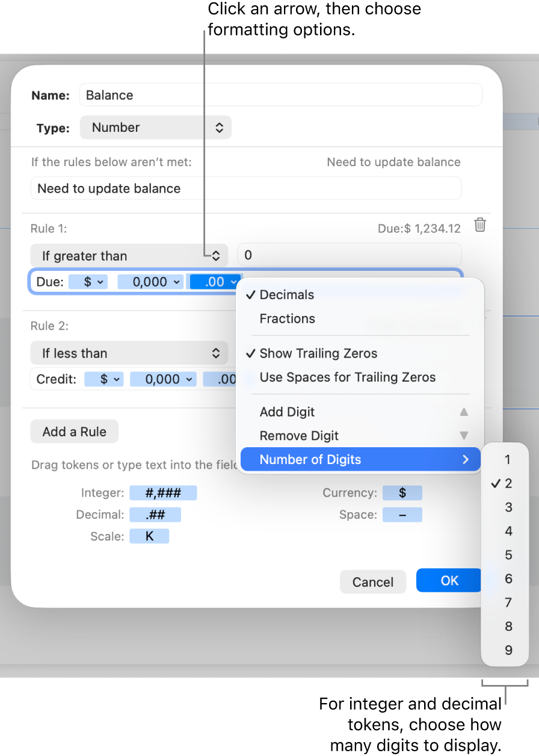
Task: Click the Remove Digit down arrow
Action: (464, 436)
